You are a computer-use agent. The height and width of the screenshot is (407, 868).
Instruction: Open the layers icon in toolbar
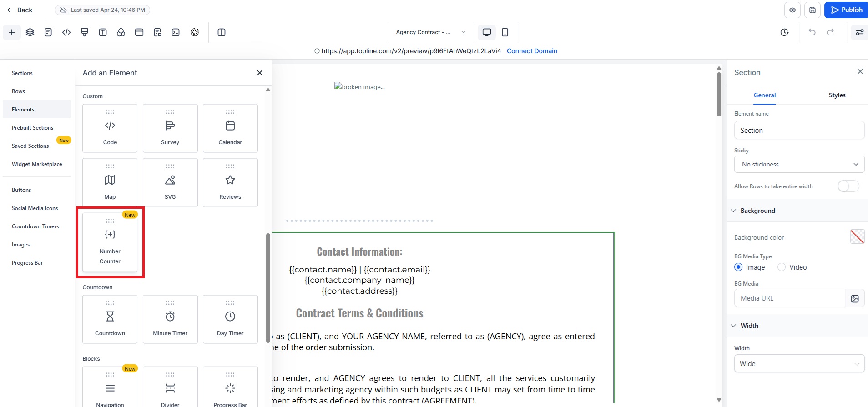(x=30, y=32)
